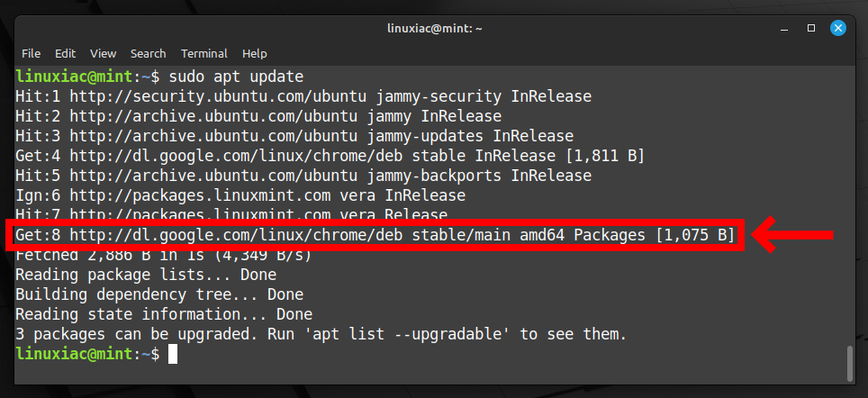Image resolution: width=868 pixels, height=398 pixels.
Task: Close the terminal with the blue X
Action: (x=838, y=28)
